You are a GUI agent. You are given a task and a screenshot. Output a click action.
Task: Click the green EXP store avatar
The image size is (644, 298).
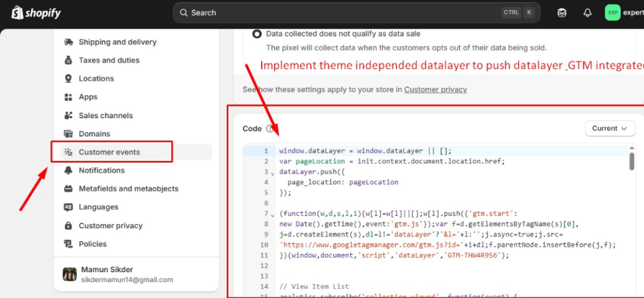(613, 13)
